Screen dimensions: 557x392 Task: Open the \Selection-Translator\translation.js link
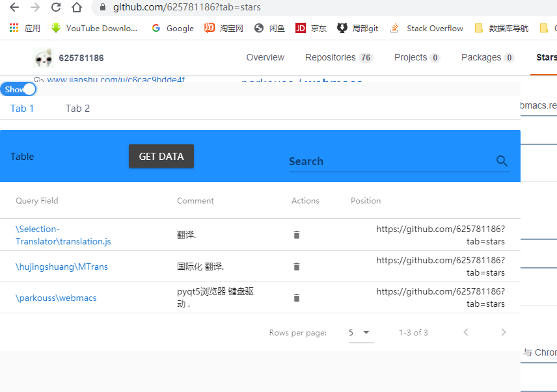[x=63, y=235]
